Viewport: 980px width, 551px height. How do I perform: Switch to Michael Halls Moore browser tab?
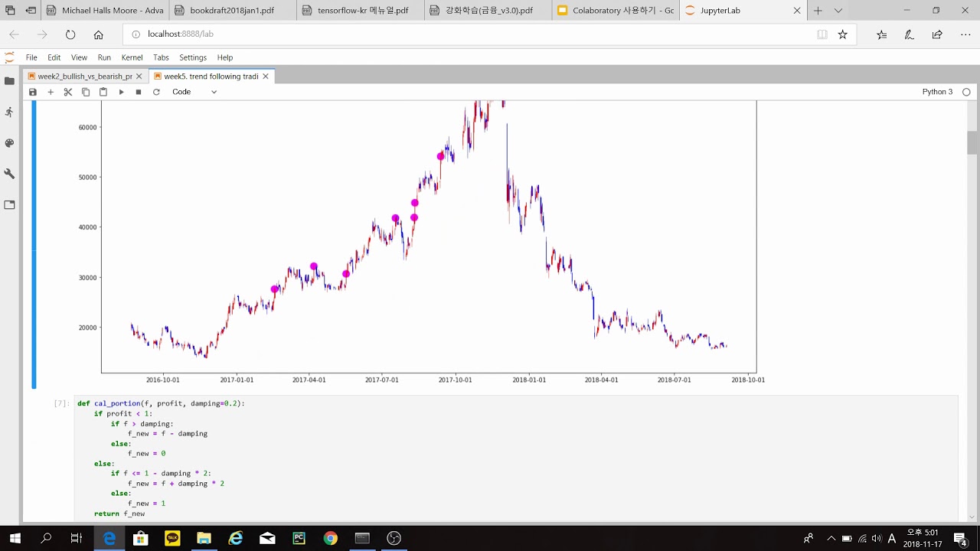coord(105,11)
